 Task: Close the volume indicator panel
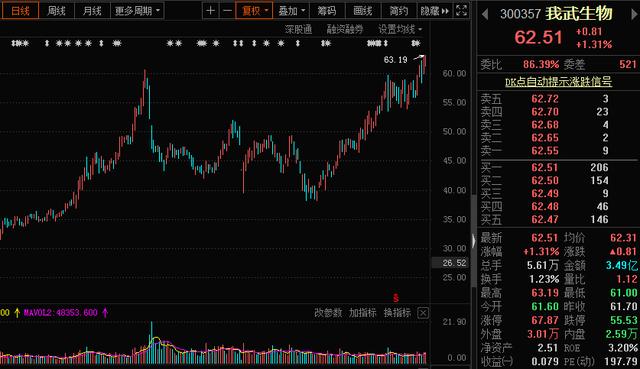[x=423, y=313]
